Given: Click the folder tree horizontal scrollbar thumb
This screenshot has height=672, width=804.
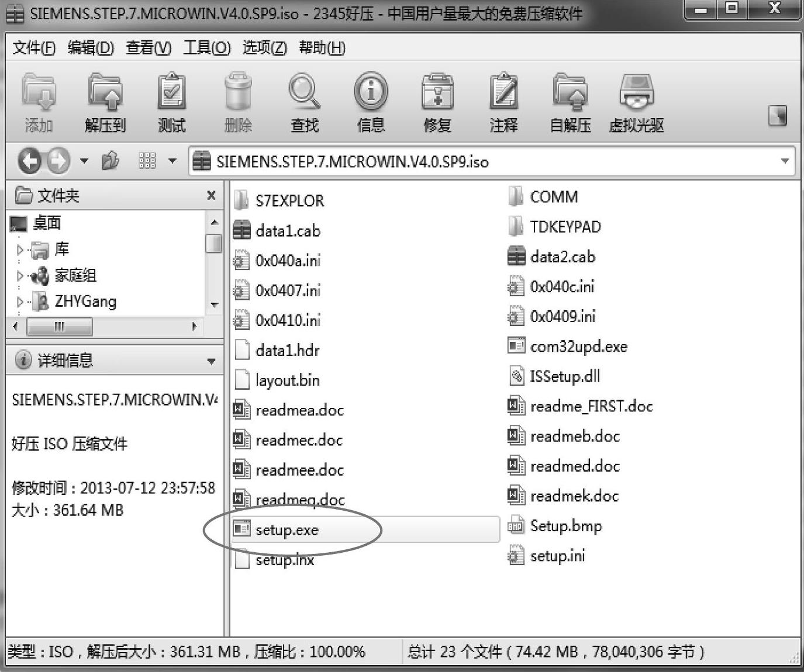Looking at the screenshot, I should pyautogui.click(x=60, y=326).
